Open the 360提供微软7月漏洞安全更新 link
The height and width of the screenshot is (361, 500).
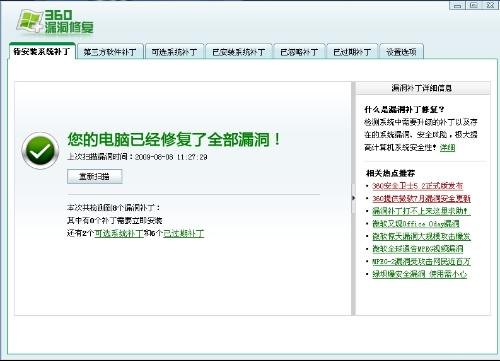pyautogui.click(x=421, y=198)
